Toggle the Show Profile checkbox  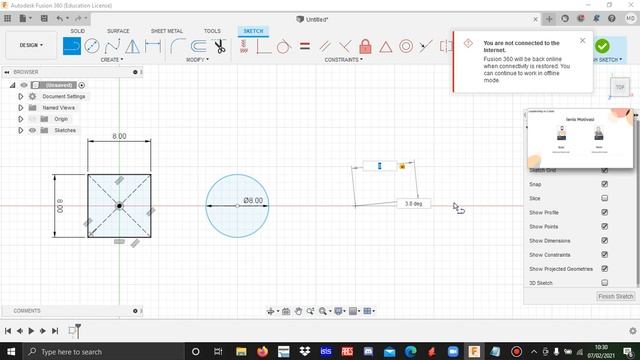[x=604, y=212]
